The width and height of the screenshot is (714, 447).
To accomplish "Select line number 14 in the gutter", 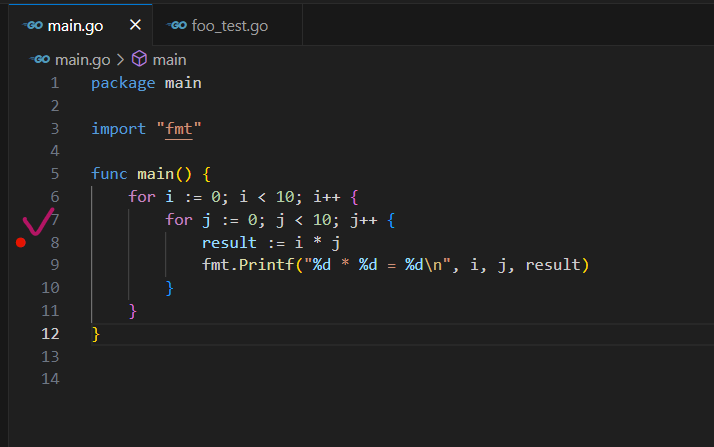I will point(50,379).
